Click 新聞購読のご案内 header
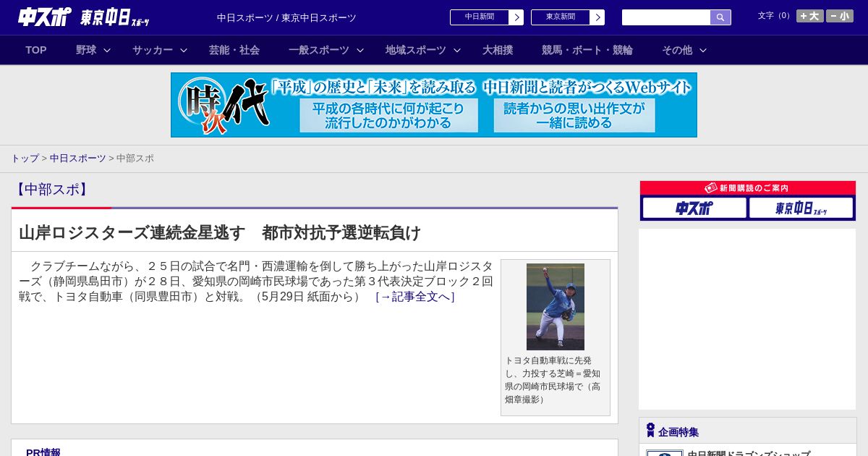Screen dimensions: 868x456 click(748, 188)
